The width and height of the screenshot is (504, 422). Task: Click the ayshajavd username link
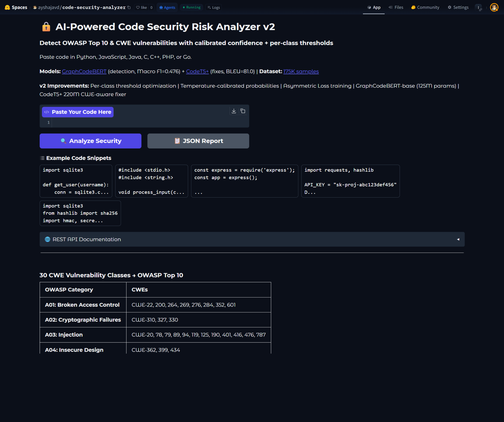coord(48,7)
